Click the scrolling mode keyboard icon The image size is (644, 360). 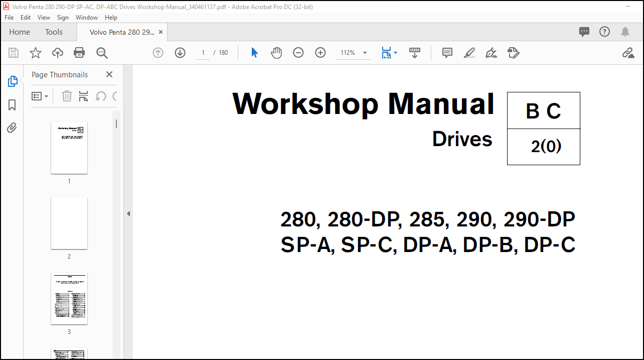tap(415, 53)
